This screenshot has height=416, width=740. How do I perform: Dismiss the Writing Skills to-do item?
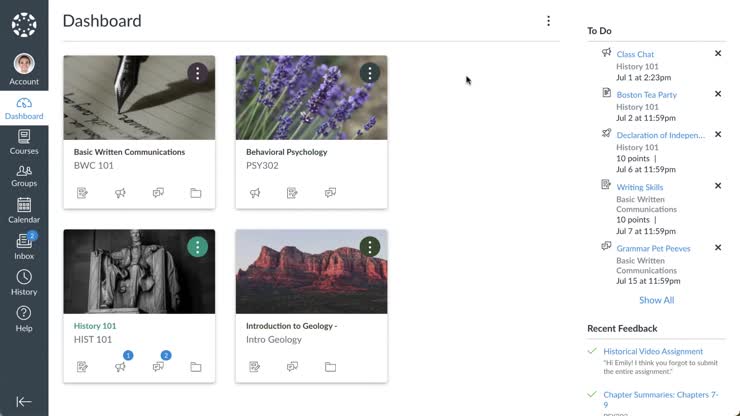coord(718,186)
